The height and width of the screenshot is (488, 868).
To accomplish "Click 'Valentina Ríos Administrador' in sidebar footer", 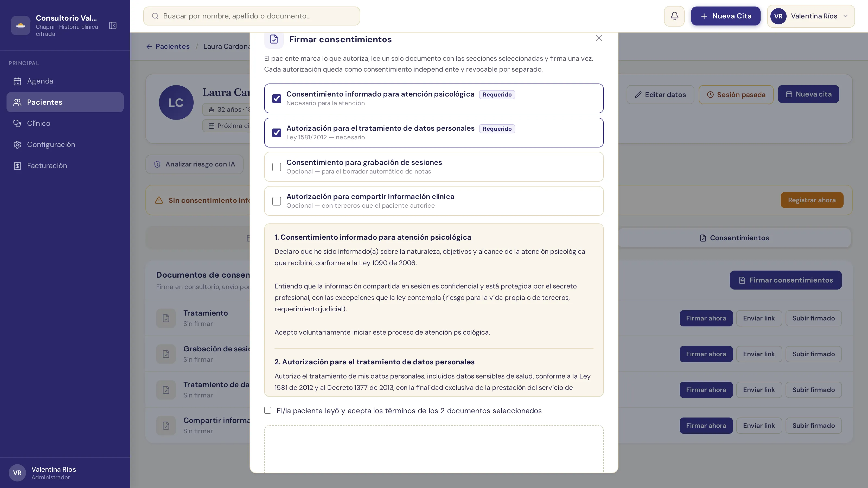I will [54, 473].
